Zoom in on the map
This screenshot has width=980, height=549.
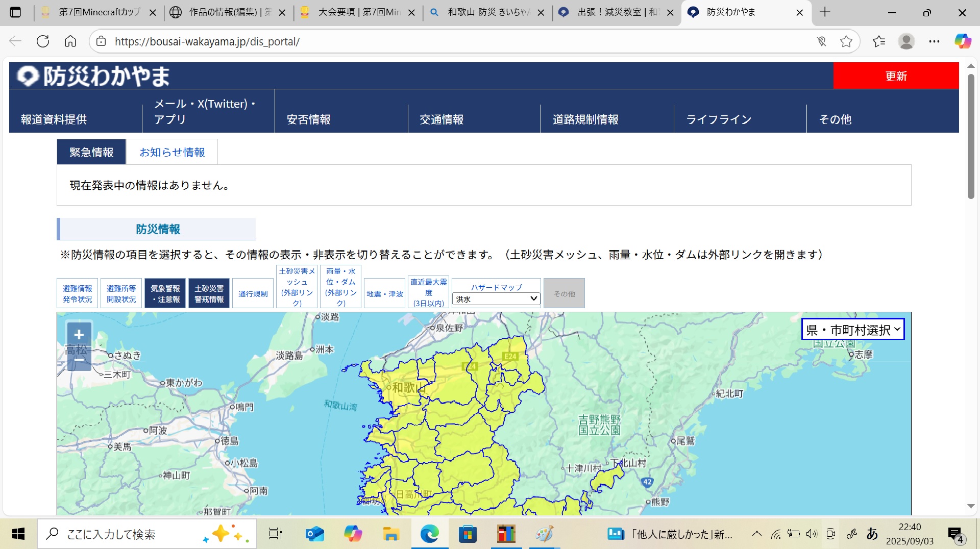click(79, 335)
